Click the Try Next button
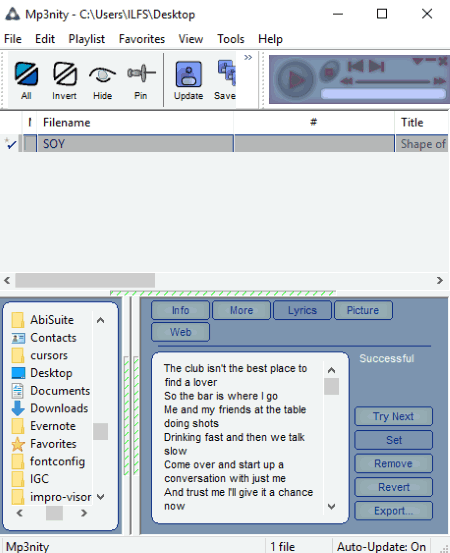The width and height of the screenshot is (450, 553). coord(394,417)
